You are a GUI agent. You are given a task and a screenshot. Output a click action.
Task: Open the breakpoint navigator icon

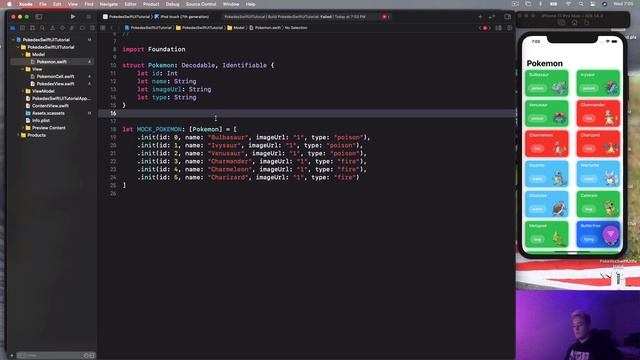click(x=82, y=28)
